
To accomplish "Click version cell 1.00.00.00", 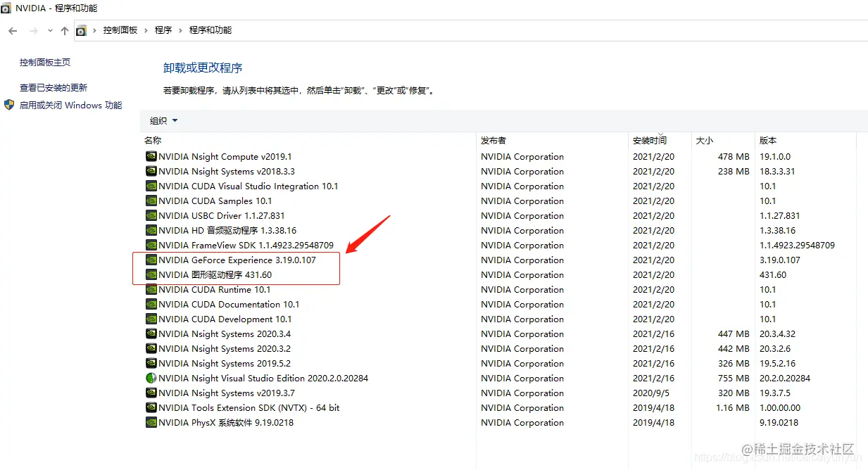I will tap(780, 408).
